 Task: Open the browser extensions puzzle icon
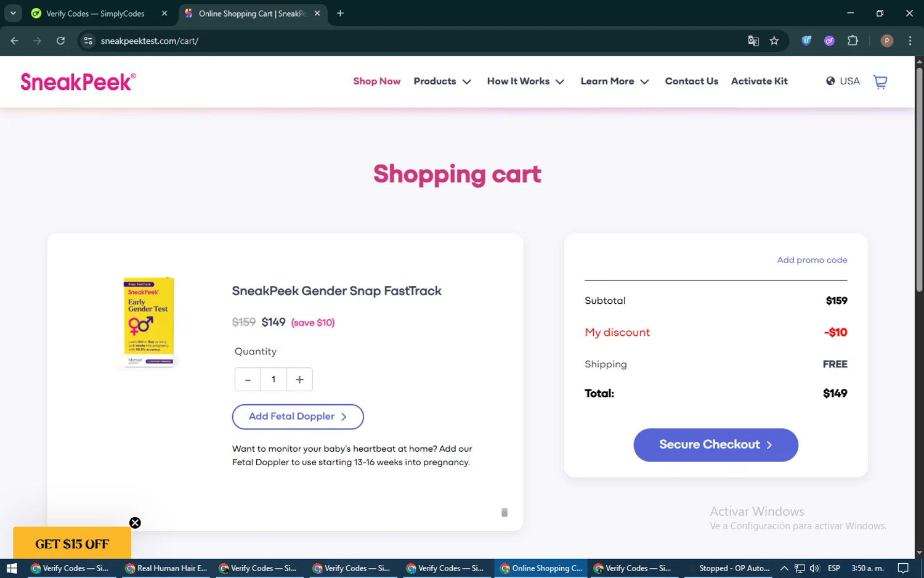853,41
